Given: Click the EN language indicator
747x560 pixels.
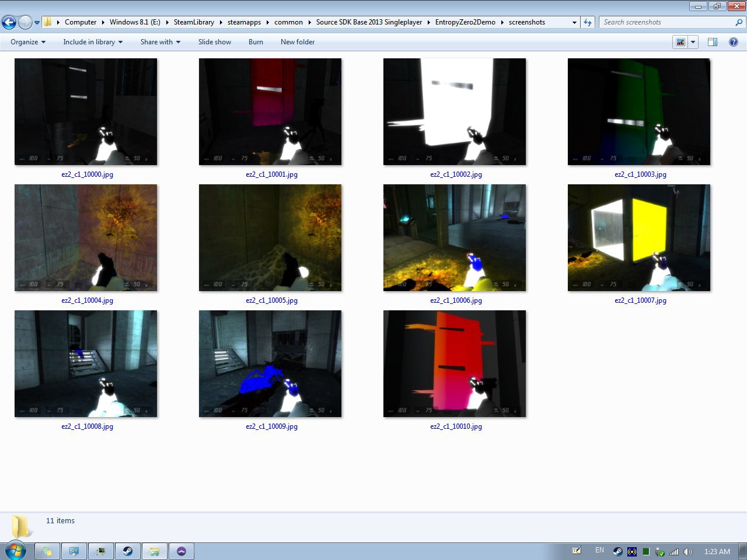Looking at the screenshot, I should click(599, 551).
